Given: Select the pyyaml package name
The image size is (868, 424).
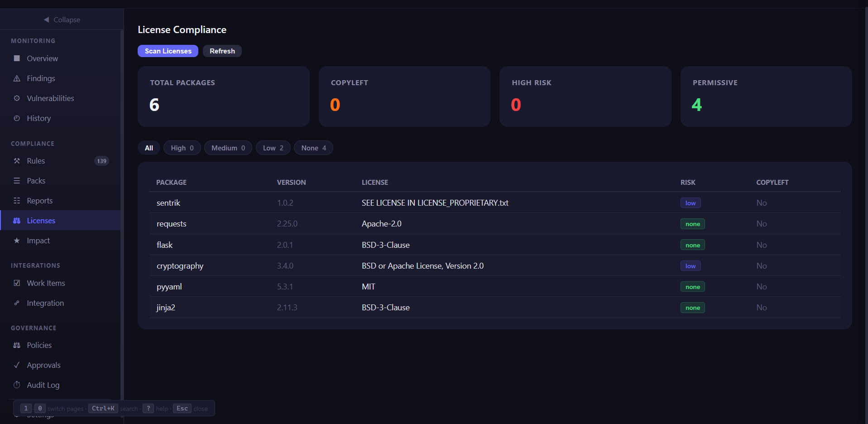Looking at the screenshot, I should click(169, 287).
